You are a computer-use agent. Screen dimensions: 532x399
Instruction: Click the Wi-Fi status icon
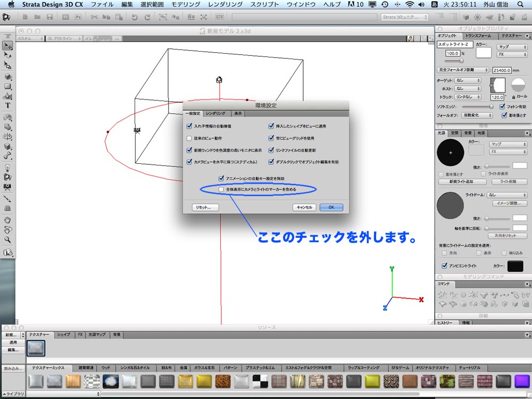point(410,4)
